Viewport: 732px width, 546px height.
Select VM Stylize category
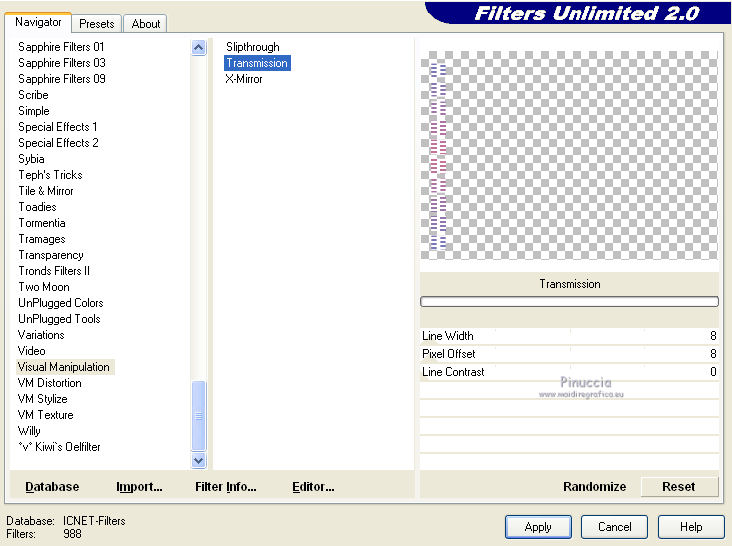42,399
